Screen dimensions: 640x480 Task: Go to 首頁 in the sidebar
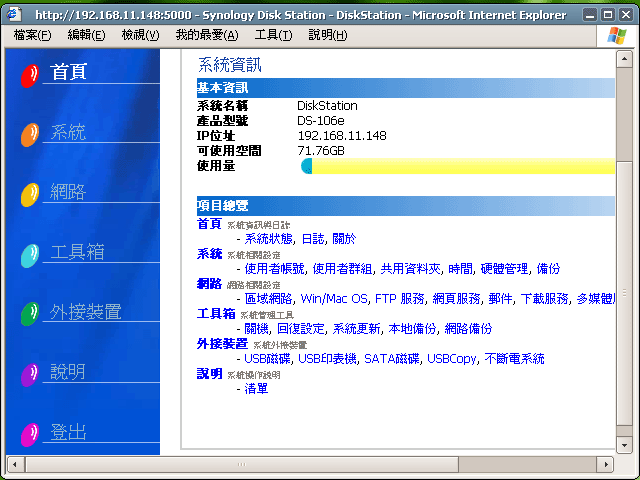(68, 72)
